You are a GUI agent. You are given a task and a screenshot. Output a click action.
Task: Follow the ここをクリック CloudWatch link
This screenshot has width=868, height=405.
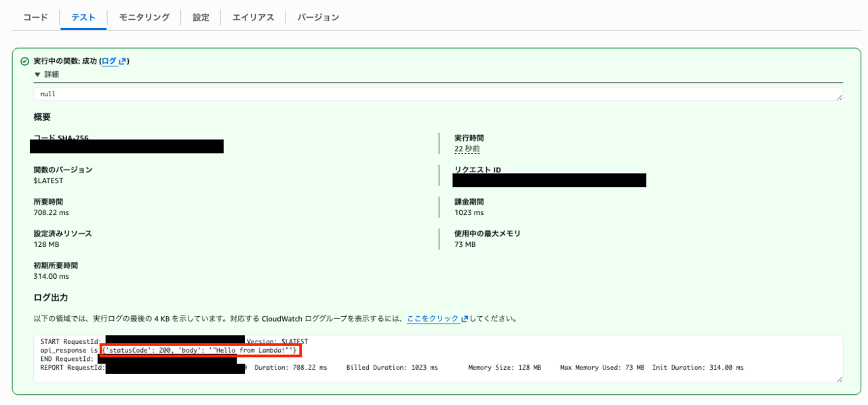[x=433, y=318]
